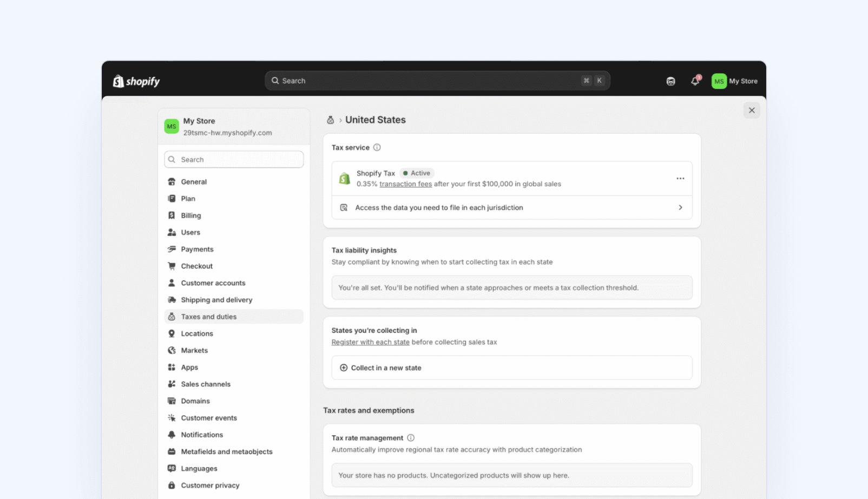Click the Shipping and delivery truck icon
868x499 pixels.
tap(172, 300)
